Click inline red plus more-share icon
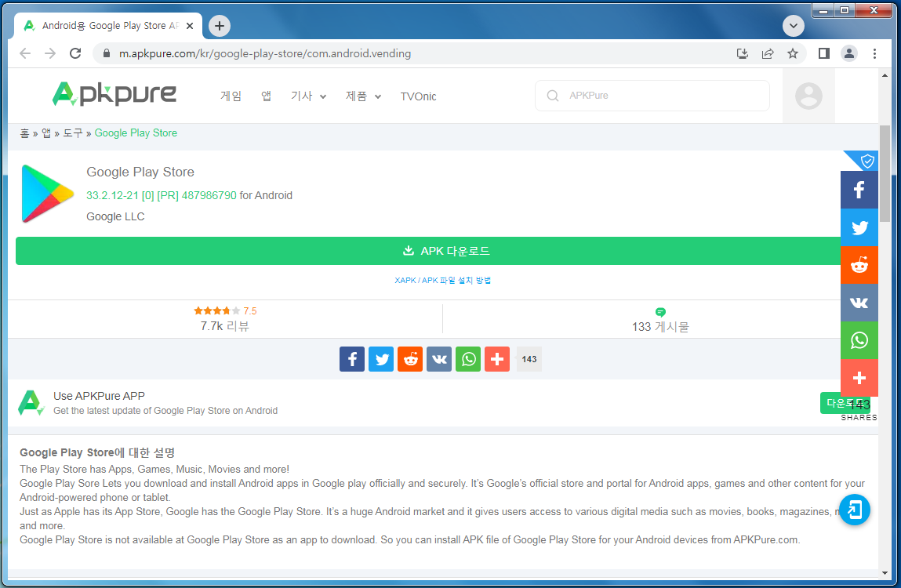Viewport: 901px width, 588px height. (497, 359)
